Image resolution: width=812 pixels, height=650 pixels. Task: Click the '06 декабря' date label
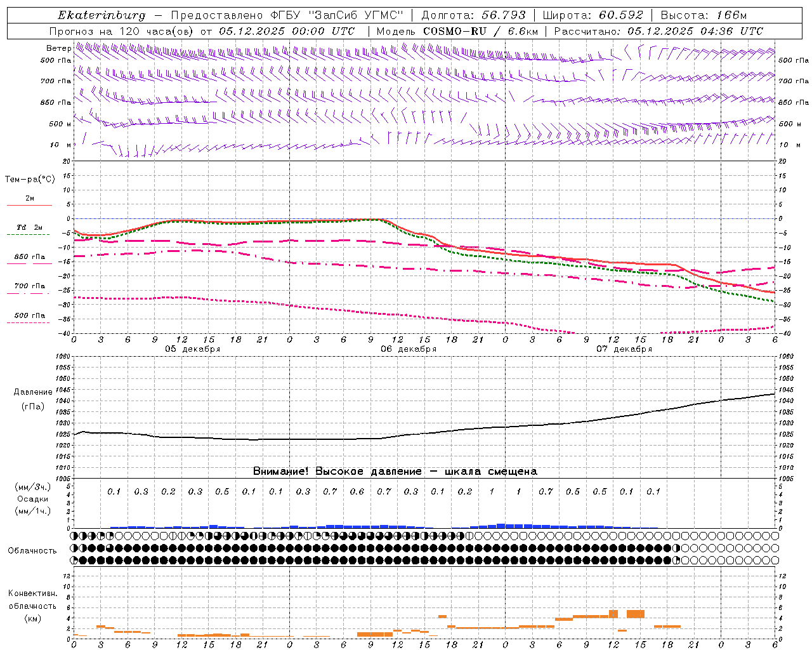point(409,349)
